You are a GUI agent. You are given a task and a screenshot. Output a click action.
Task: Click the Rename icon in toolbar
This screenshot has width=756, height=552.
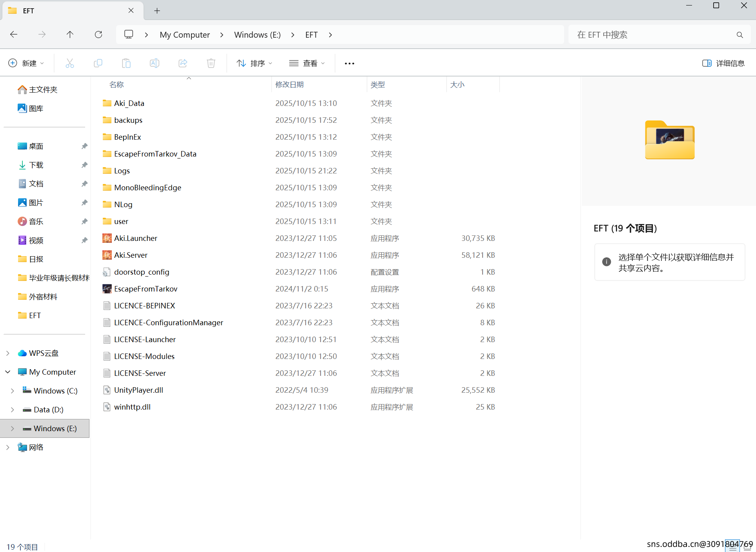(x=155, y=63)
